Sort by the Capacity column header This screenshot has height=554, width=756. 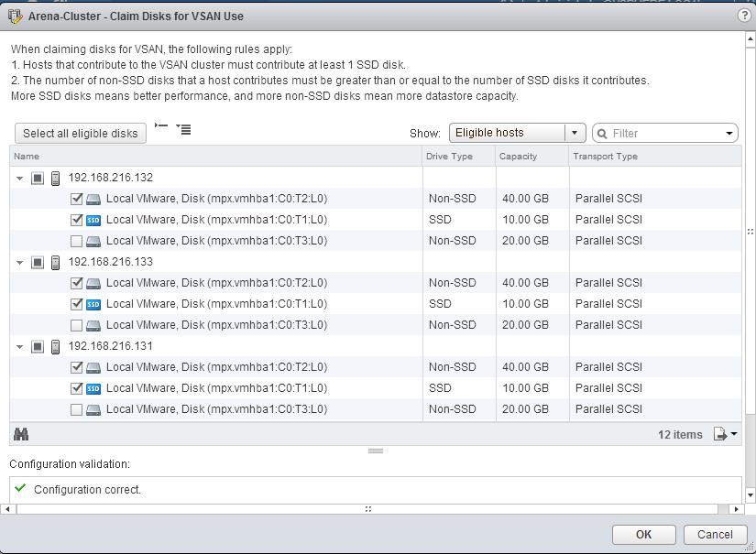pos(532,156)
